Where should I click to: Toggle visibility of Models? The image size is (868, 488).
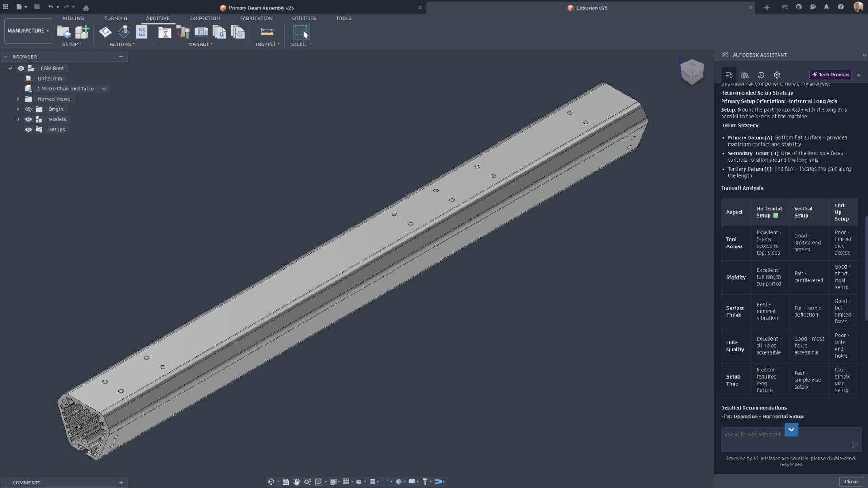tap(28, 119)
